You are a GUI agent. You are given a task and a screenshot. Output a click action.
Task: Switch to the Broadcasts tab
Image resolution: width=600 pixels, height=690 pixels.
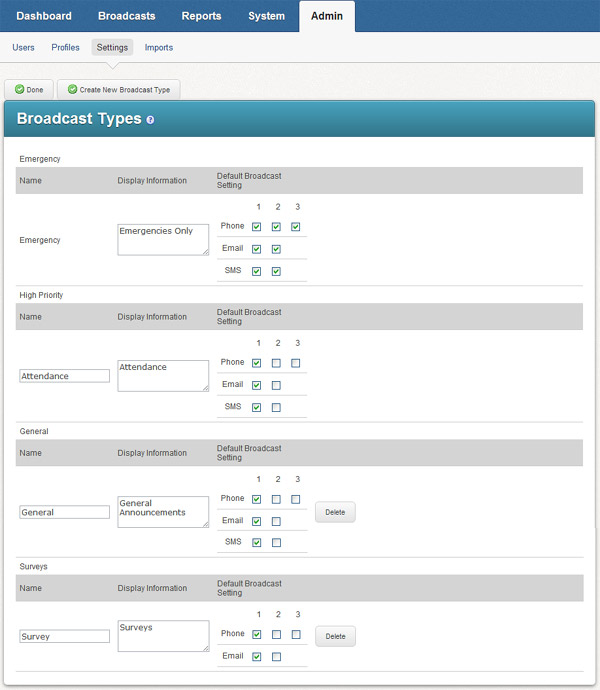coord(126,16)
